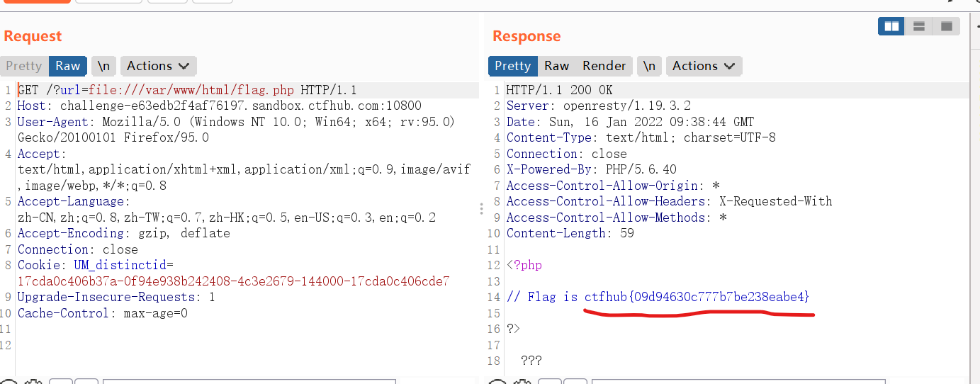Click the Date: Sun, 16 Jan 2022 line
This screenshot has height=384, width=980.
pyautogui.click(x=631, y=122)
